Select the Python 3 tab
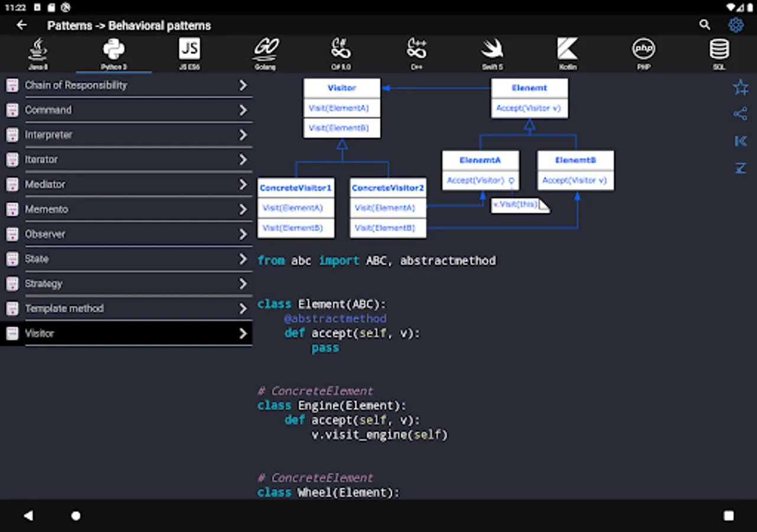The image size is (757, 532). 114,53
